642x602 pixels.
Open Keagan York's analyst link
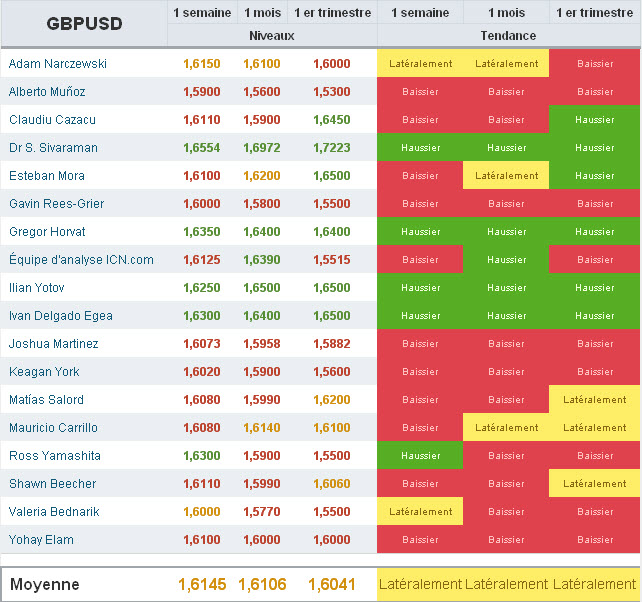(44, 371)
